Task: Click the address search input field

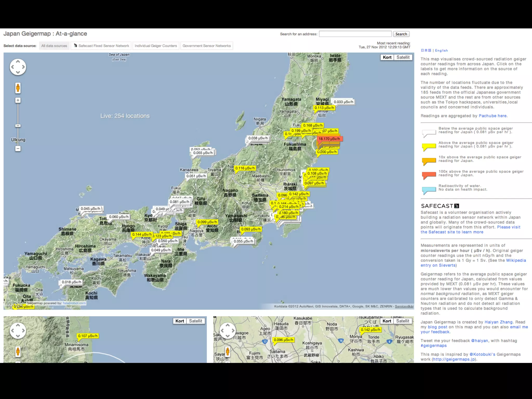Action: coord(355,34)
